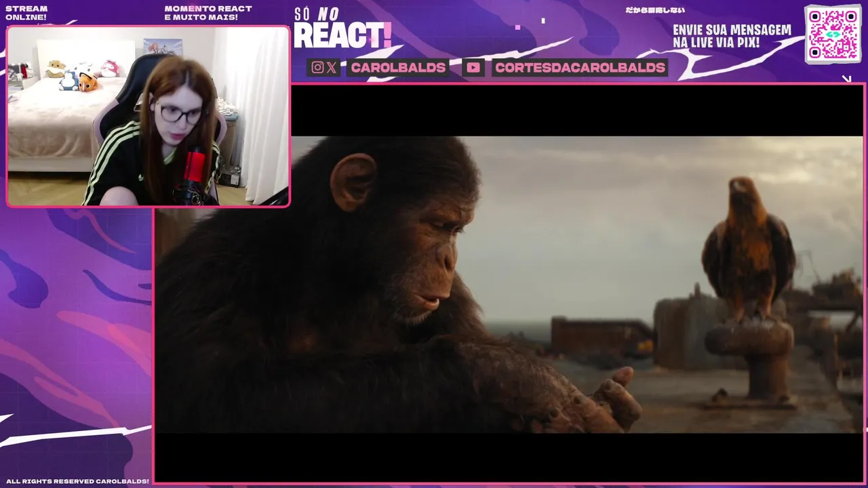Click 'ENVIE SUA MENSAGEM NA LIVE VIA PIX!' text
Image resolution: width=868 pixels, height=488 pixels.
[x=732, y=36]
